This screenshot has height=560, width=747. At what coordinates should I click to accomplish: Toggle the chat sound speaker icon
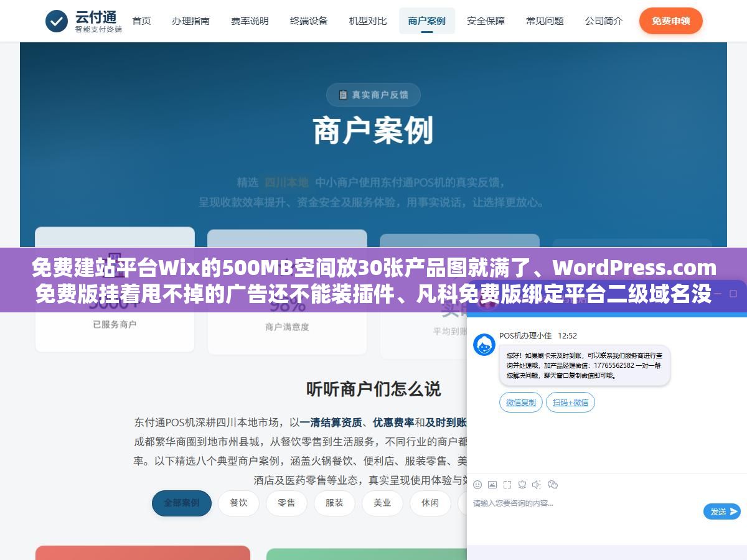point(537,485)
